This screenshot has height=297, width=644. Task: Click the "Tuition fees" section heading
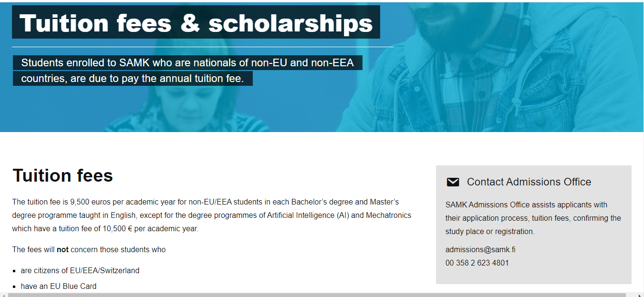(x=62, y=175)
